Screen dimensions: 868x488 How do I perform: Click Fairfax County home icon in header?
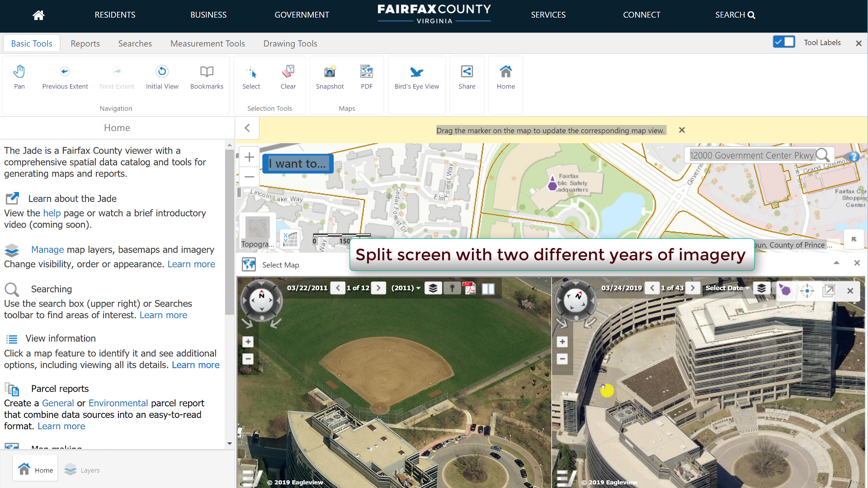38,15
